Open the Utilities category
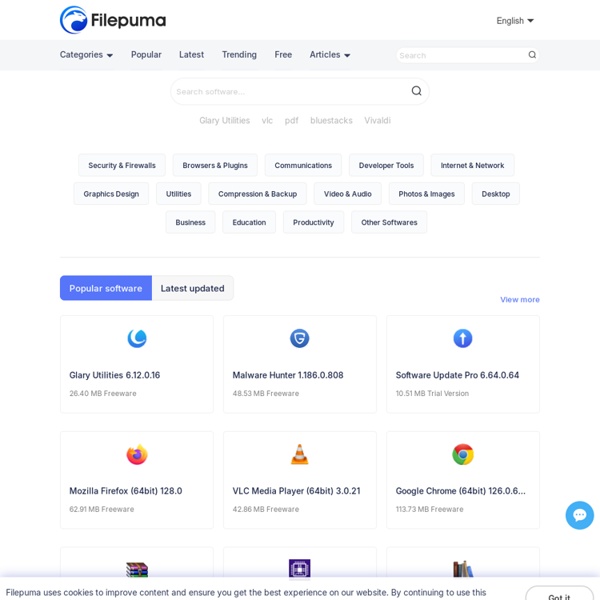The width and height of the screenshot is (600, 600). click(178, 194)
